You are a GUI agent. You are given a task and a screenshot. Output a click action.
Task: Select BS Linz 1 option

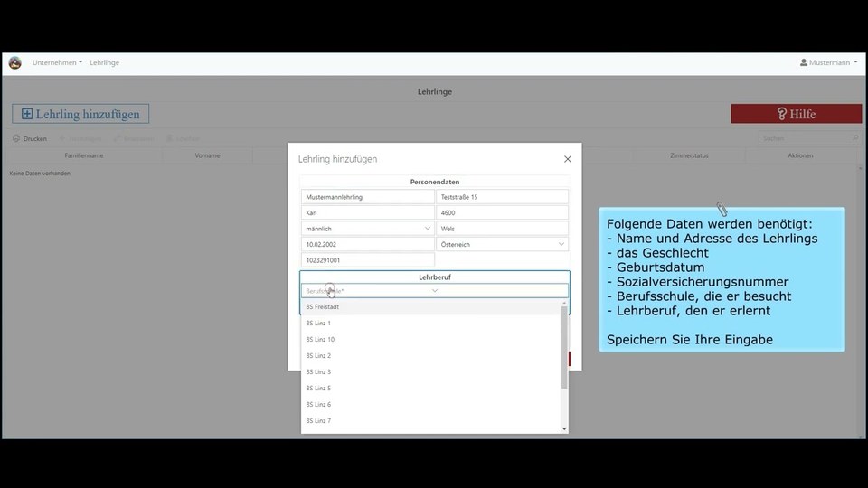tap(430, 324)
